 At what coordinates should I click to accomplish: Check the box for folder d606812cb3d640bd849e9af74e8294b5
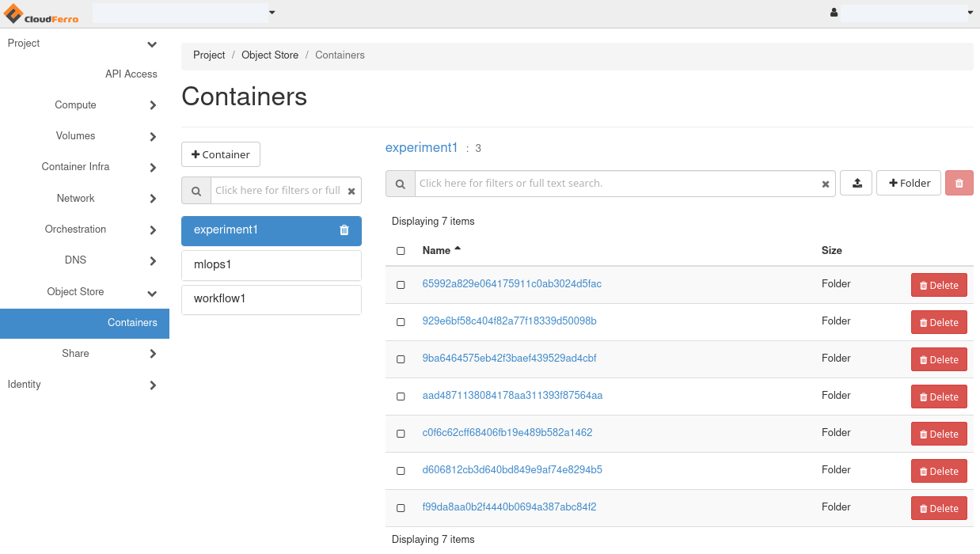coord(401,471)
